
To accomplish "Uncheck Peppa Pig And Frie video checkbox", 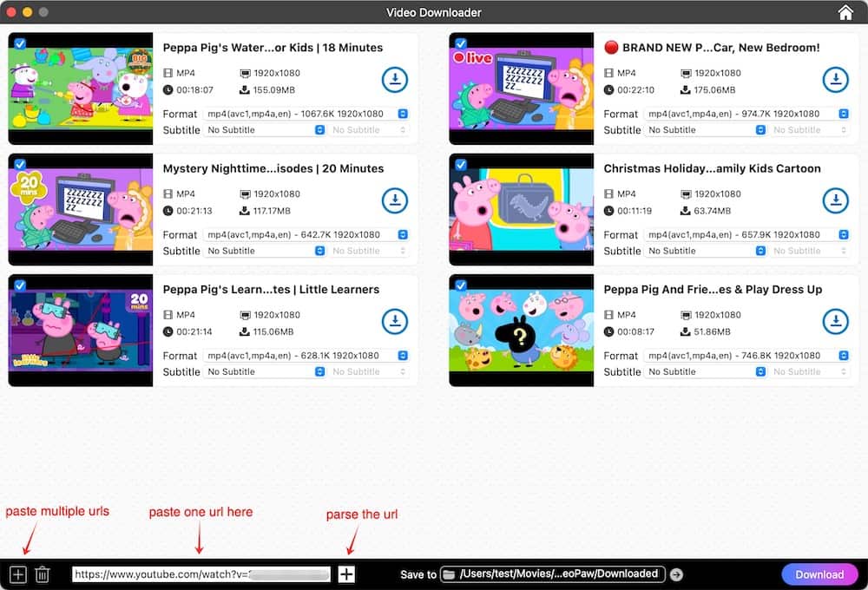I will coord(461,285).
